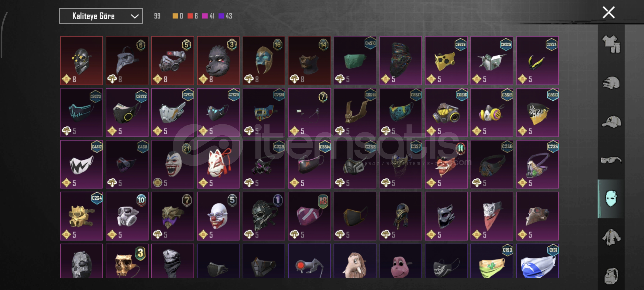Screen dimensions: 644x290
Task: Choose the red oni demon mask
Action: [446, 164]
